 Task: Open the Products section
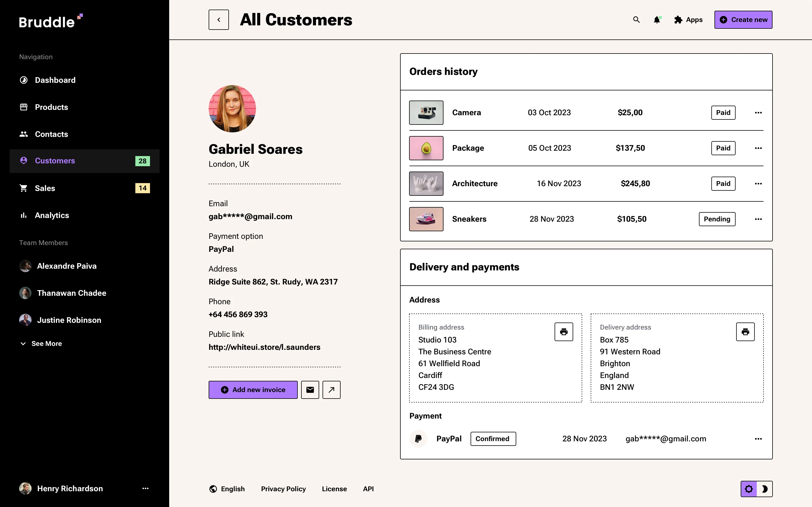(51, 107)
